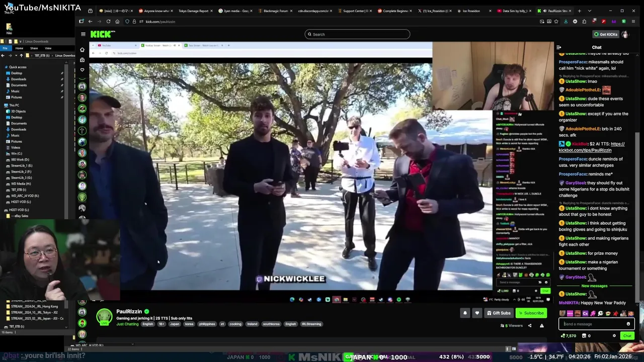This screenshot has width=644, height=362.
Task: Select WD_ARC_J4 VOD (K:) drive
Action: 25,196
